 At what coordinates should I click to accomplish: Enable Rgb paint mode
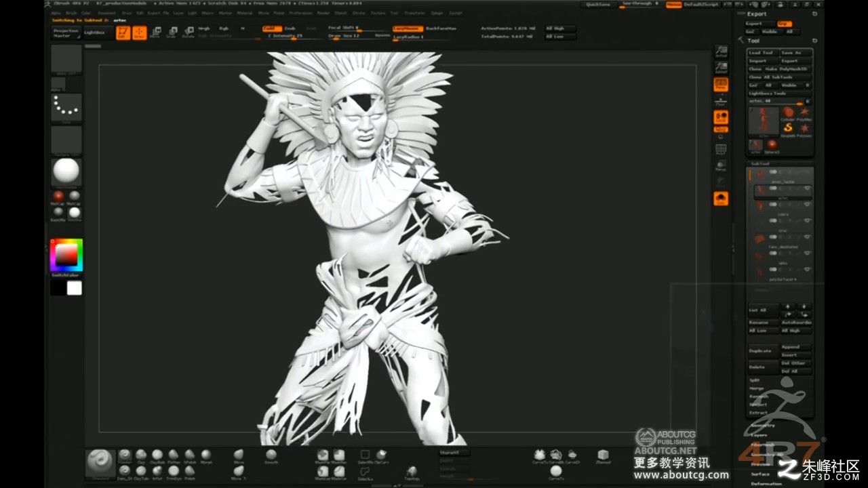tap(223, 28)
